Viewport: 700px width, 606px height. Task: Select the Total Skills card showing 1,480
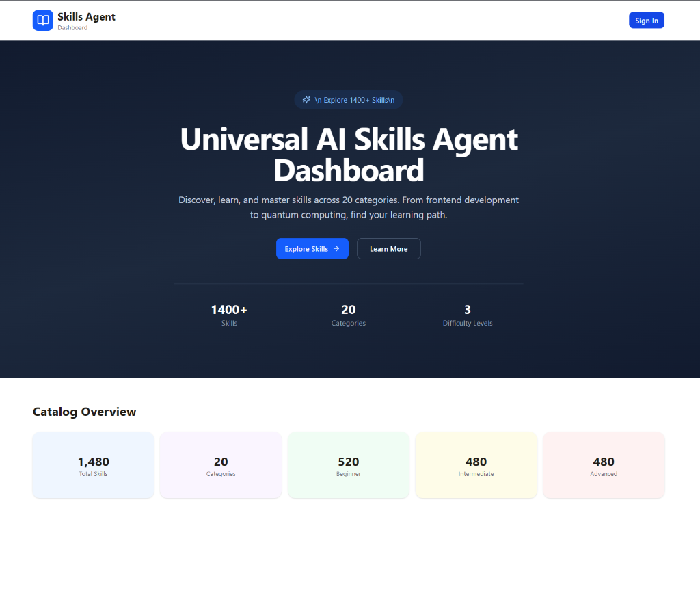[93, 464]
